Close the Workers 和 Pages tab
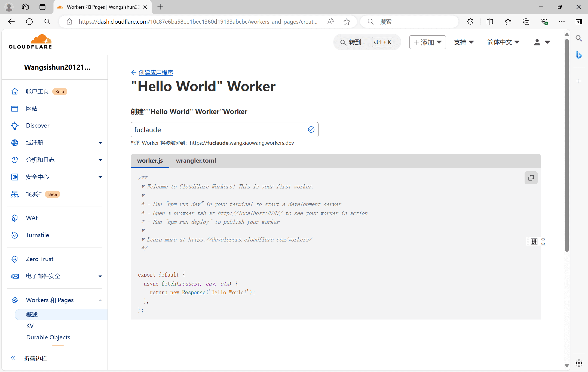 click(x=145, y=7)
